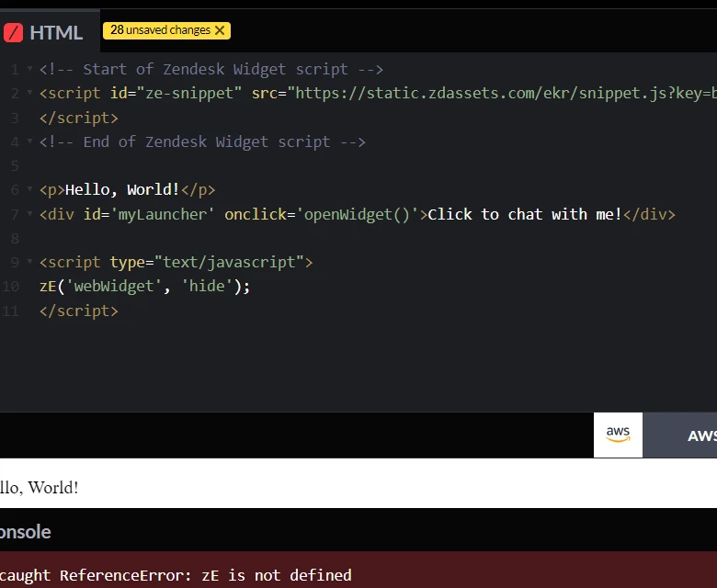
Task: Click line number 8 in gutter
Action: [x=15, y=238]
